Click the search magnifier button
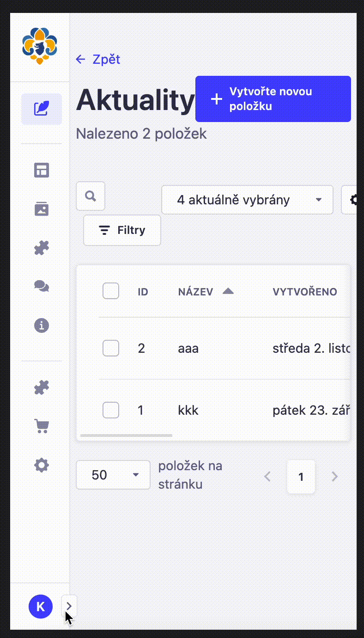Image resolution: width=364 pixels, height=638 pixels. [x=91, y=196]
